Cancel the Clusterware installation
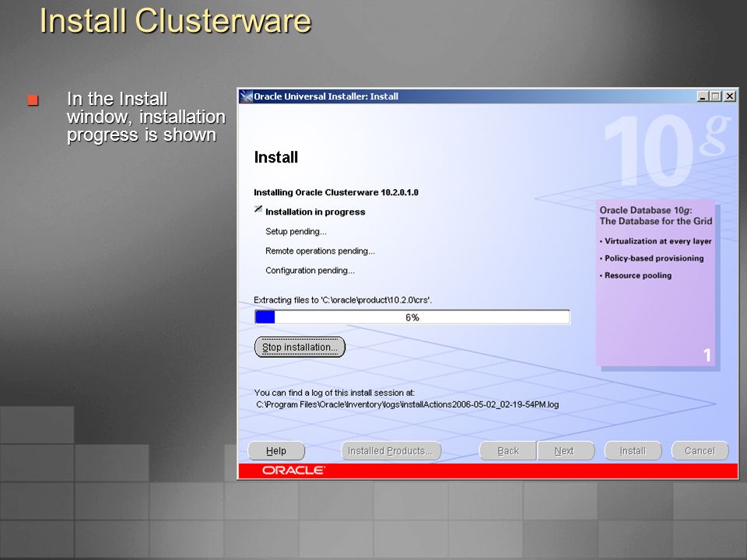Viewport: 747px width, 560px height. pyautogui.click(x=700, y=451)
